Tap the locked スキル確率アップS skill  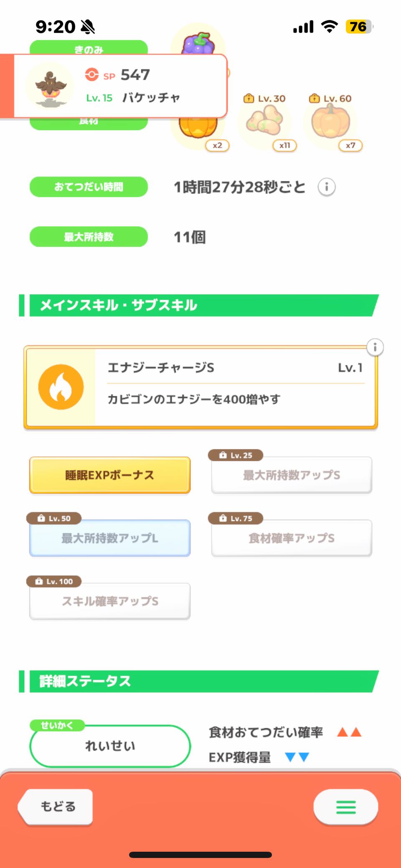110,601
